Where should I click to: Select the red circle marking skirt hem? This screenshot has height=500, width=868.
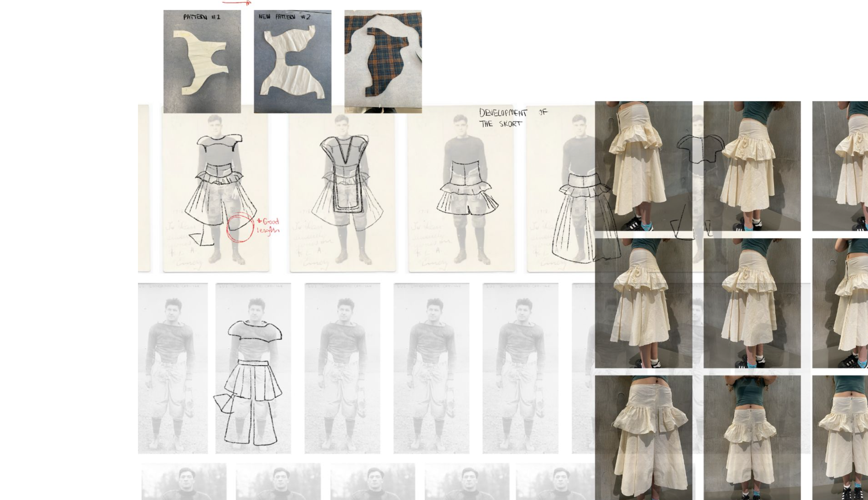coord(240,227)
